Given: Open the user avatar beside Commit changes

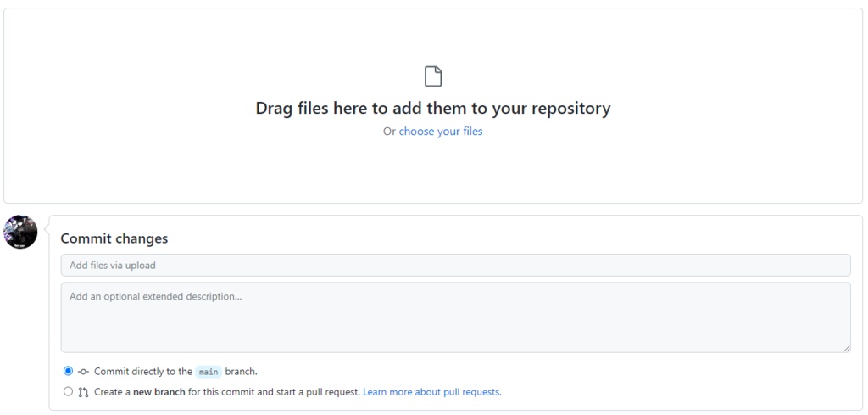Looking at the screenshot, I should (21, 232).
